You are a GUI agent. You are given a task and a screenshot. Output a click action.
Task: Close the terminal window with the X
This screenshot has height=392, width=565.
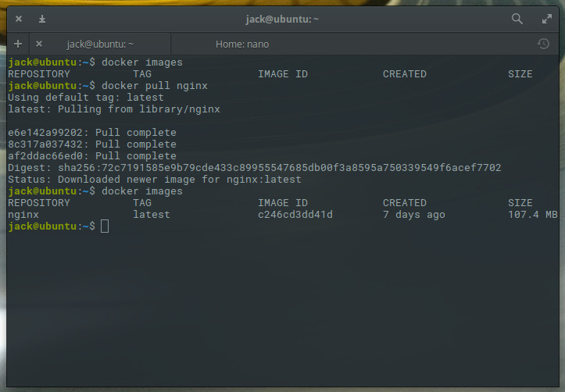[x=18, y=19]
